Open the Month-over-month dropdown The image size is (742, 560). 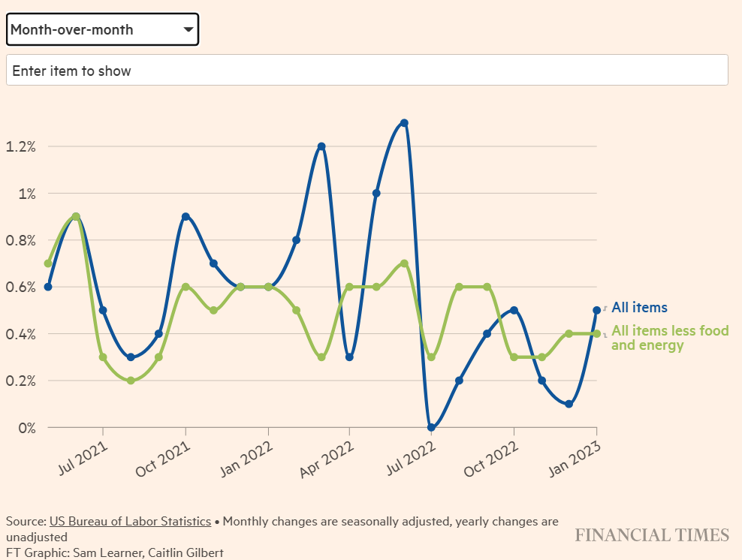tap(102, 29)
